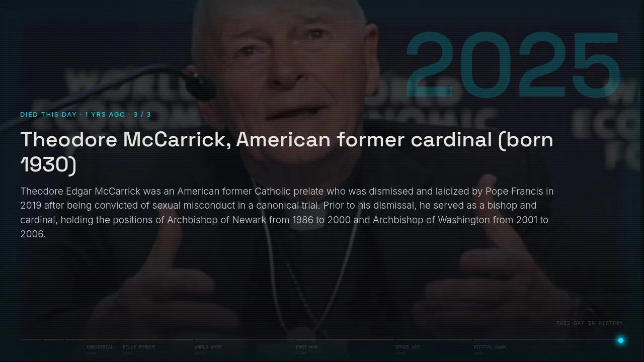Jump to the Digital Dawn era marker

point(490,347)
